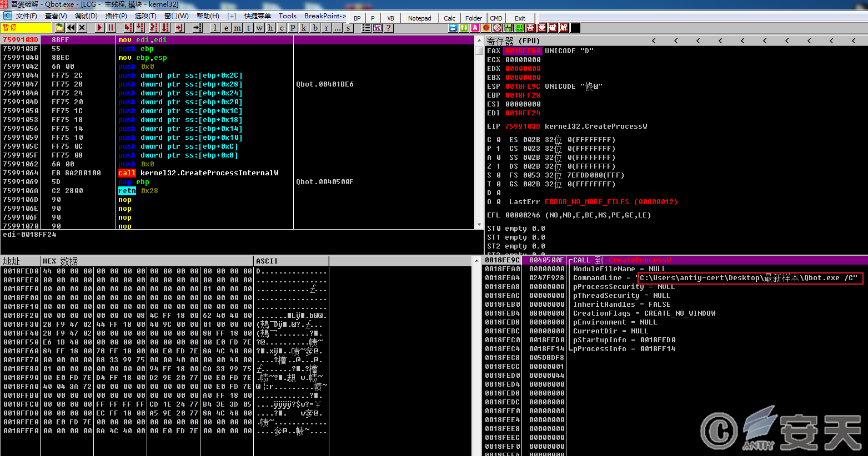Image resolution: width=868 pixels, height=456 pixels.
Task: Open CMD from the shortcut bar
Action: click(496, 18)
